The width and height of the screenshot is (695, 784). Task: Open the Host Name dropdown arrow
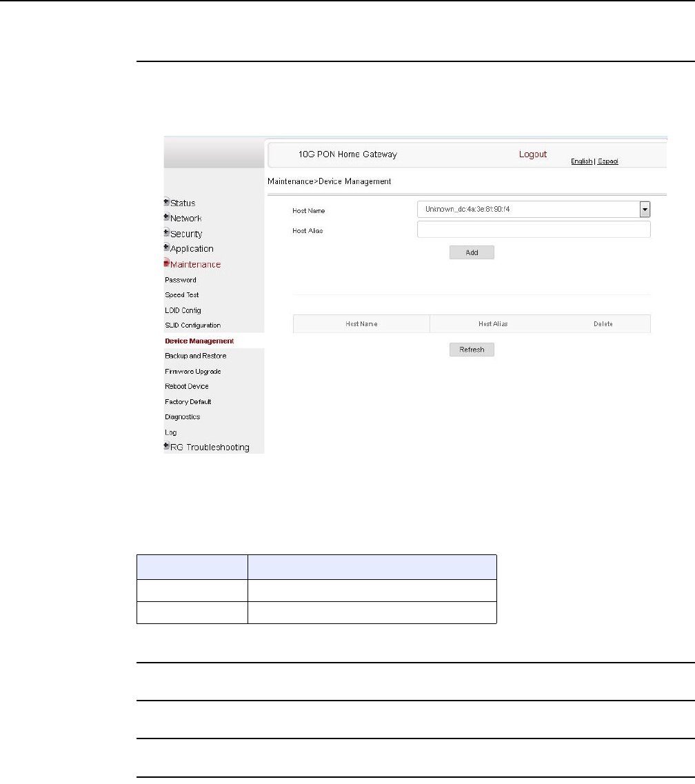click(x=645, y=210)
